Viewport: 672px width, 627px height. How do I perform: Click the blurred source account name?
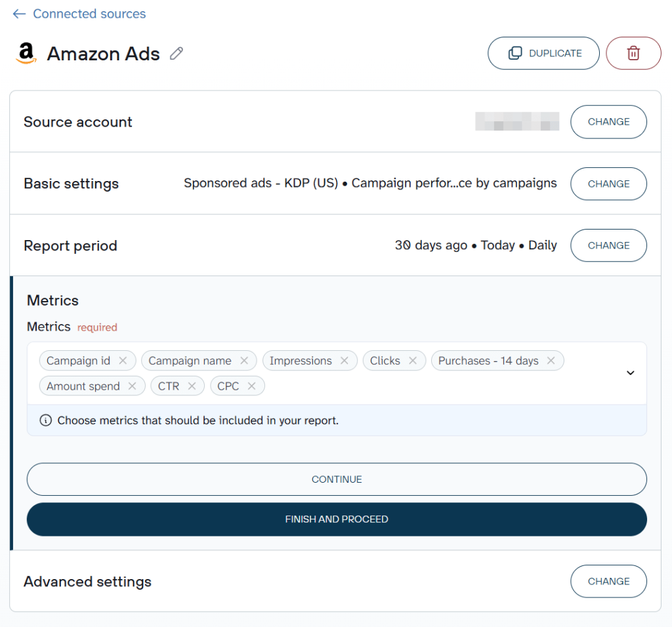[517, 121]
